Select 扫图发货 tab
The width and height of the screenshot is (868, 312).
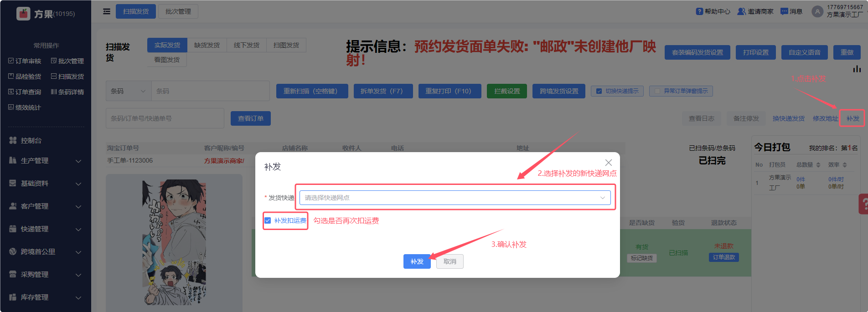click(x=286, y=45)
